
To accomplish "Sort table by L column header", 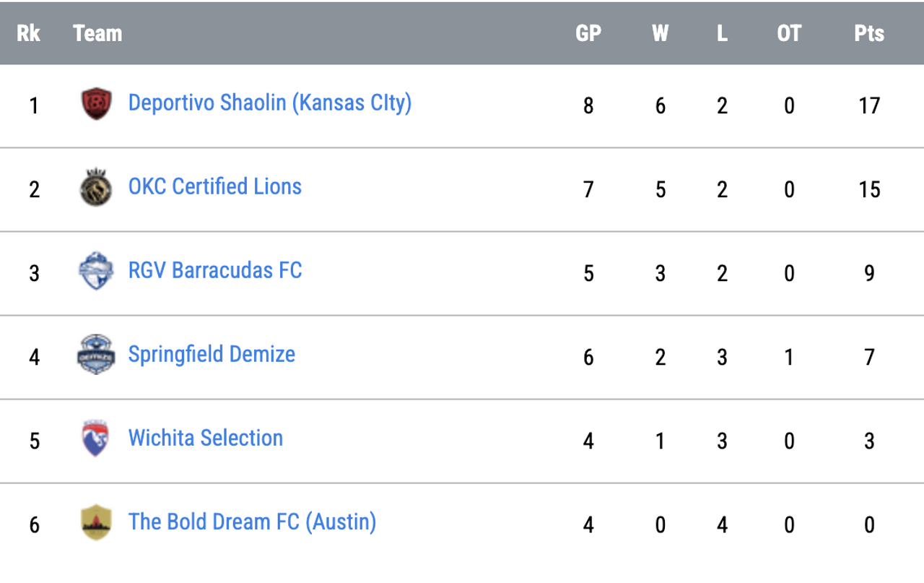I will coord(722,33).
